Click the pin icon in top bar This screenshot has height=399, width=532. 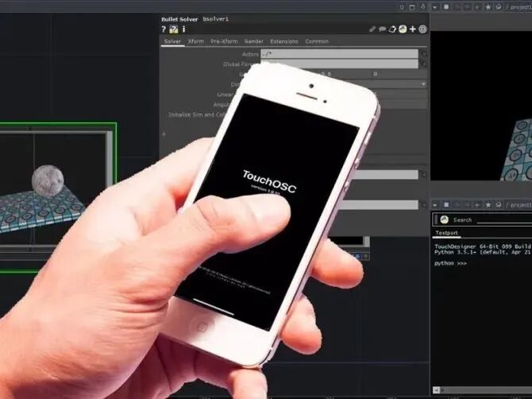pos(423,6)
